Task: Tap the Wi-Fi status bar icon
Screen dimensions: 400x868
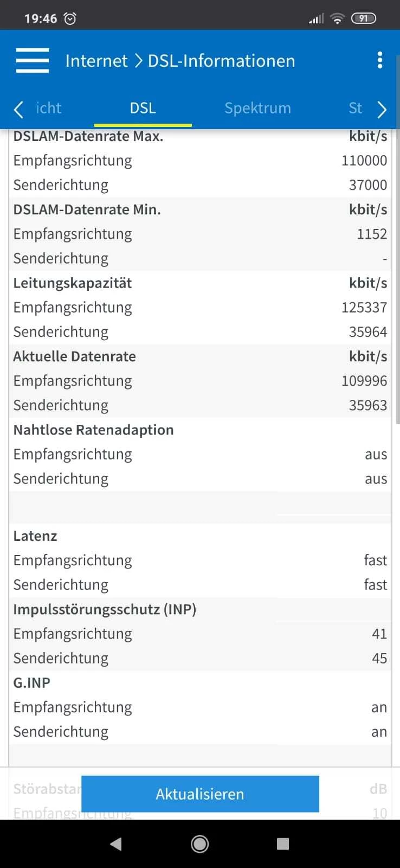Action: (x=337, y=19)
